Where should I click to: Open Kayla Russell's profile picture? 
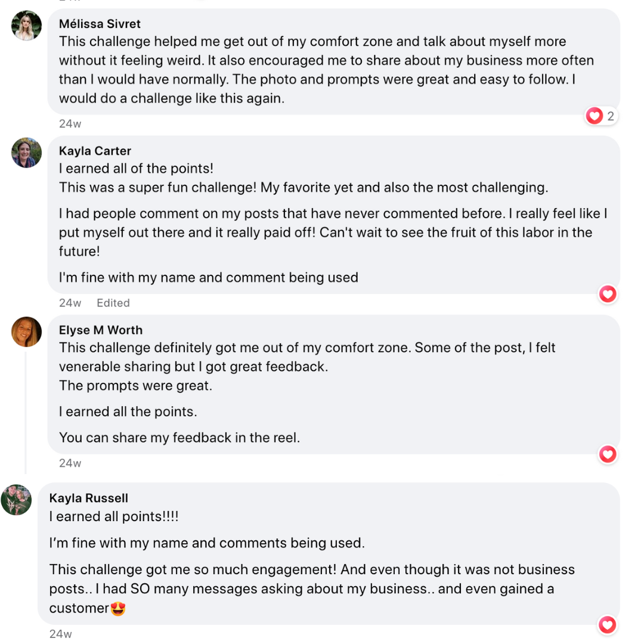[x=16, y=500]
